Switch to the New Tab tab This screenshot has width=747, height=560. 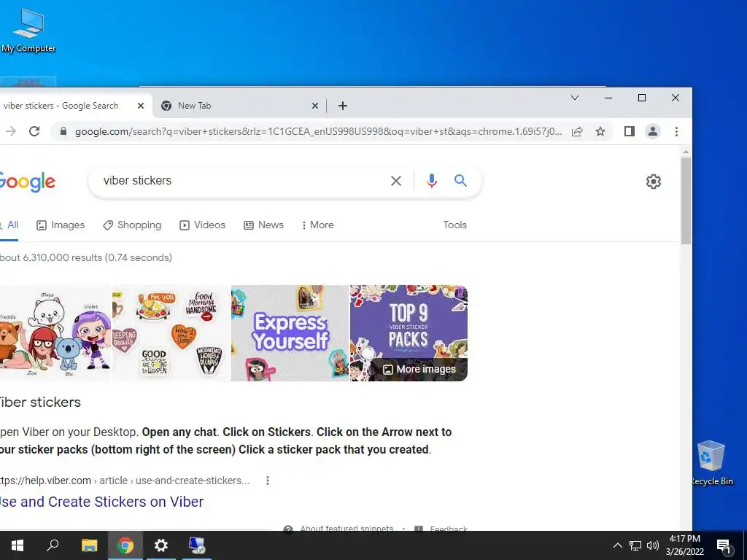(x=239, y=106)
